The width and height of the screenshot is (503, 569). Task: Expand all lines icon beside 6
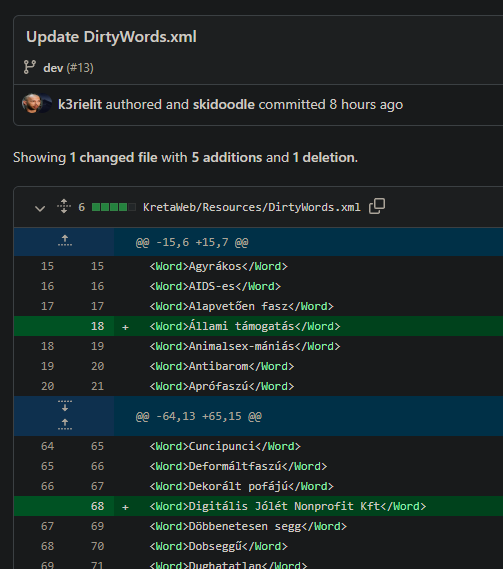(x=64, y=206)
